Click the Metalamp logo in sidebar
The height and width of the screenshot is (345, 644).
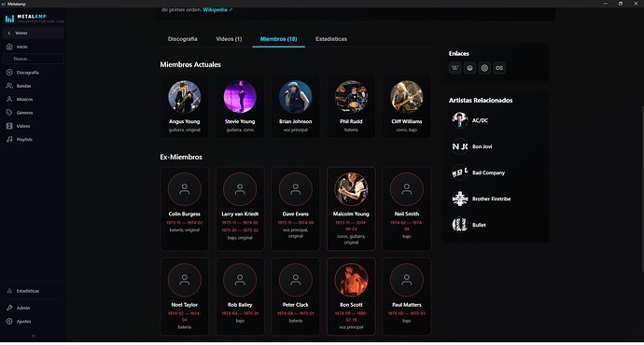click(35, 18)
